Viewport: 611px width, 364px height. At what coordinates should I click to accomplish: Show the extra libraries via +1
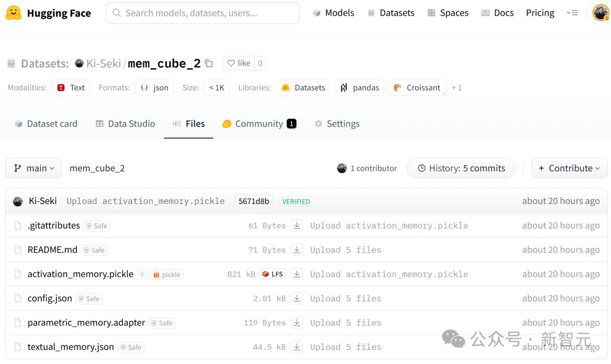(x=457, y=88)
